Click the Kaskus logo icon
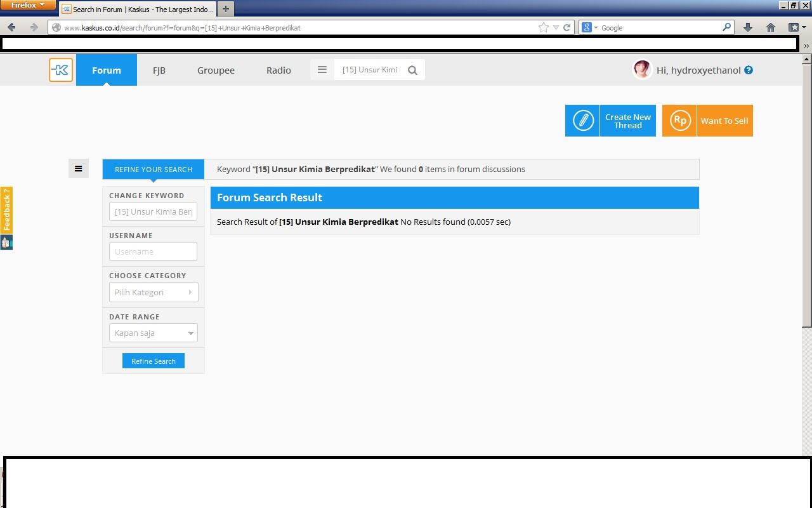This screenshot has height=508, width=812. coord(61,70)
